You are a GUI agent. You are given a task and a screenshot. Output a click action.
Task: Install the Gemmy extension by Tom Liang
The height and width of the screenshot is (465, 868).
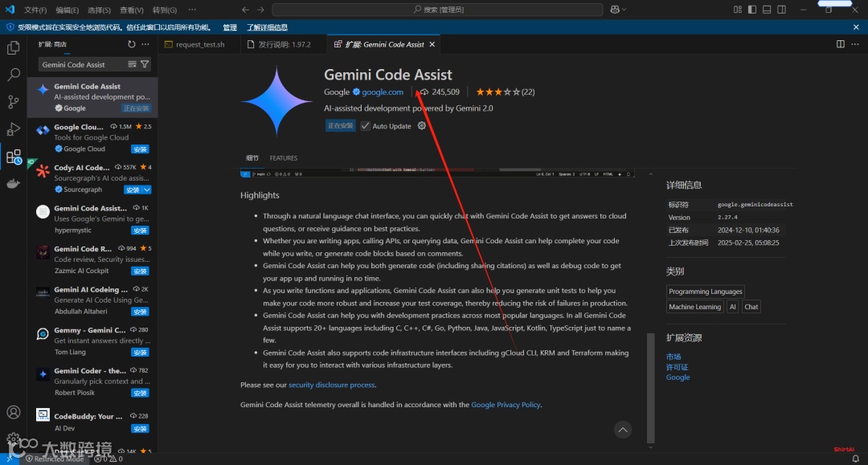pyautogui.click(x=140, y=353)
